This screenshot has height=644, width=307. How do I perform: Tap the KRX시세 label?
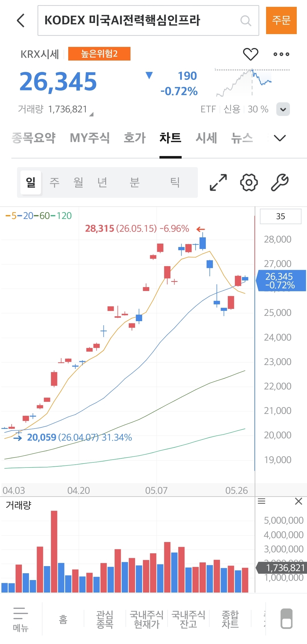point(40,54)
